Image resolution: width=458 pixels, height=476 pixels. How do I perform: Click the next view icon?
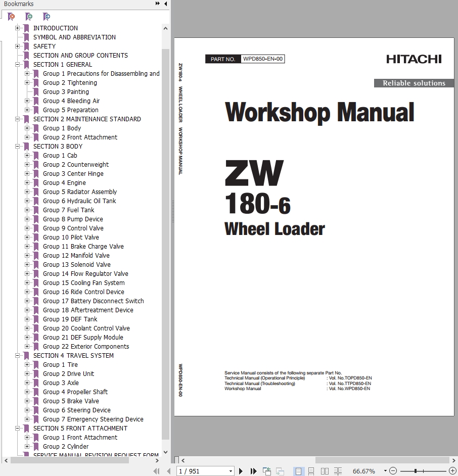[280, 471]
